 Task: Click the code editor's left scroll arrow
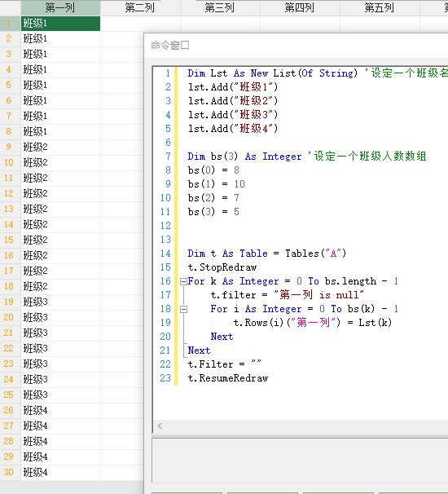click(160, 426)
